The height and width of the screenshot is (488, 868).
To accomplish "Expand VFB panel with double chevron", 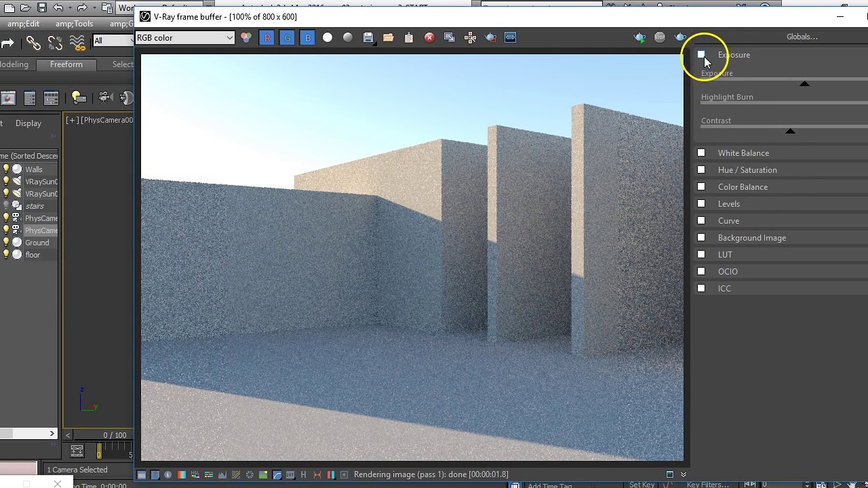I will click(x=684, y=474).
